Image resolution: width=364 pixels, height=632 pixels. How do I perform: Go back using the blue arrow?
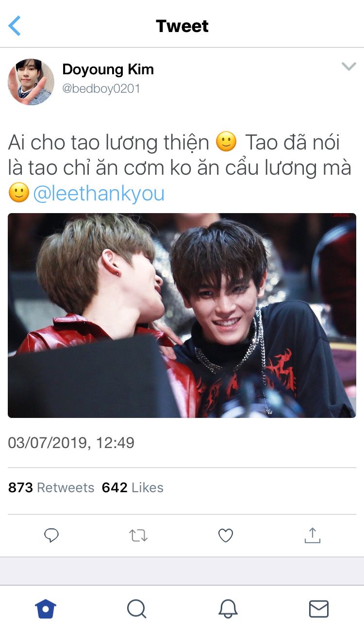pyautogui.click(x=15, y=26)
